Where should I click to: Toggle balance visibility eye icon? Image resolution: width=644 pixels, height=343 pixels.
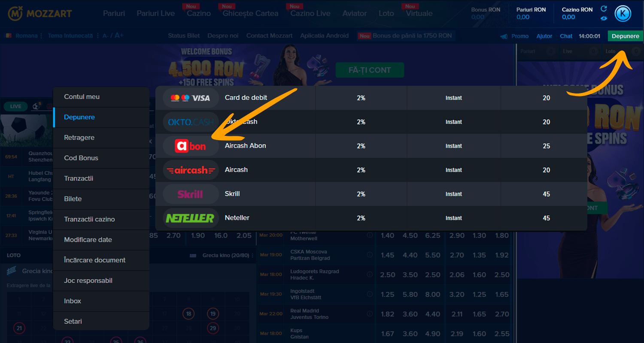coord(604,18)
